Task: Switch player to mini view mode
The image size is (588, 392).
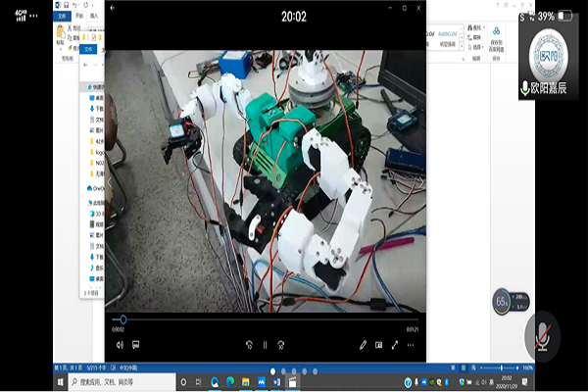Action: pos(378,345)
